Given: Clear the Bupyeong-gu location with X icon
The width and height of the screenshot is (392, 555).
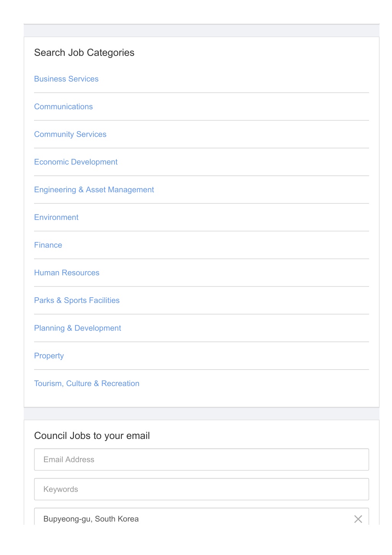Looking at the screenshot, I should pos(358,519).
